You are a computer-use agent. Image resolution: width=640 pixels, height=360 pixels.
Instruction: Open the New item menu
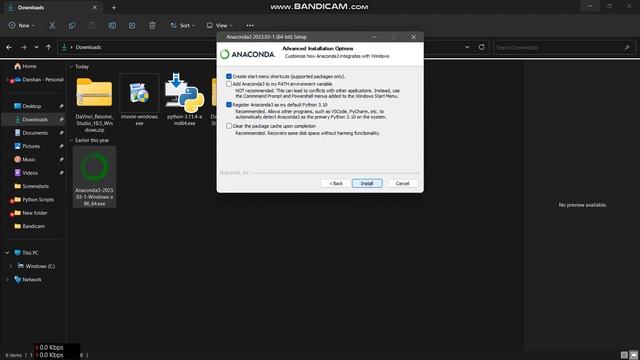click(21, 25)
